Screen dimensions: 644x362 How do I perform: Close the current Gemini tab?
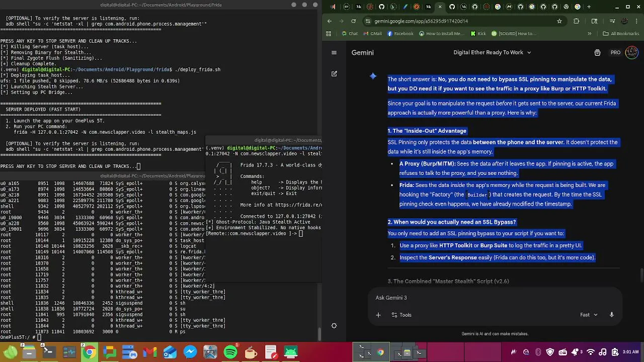point(440,7)
